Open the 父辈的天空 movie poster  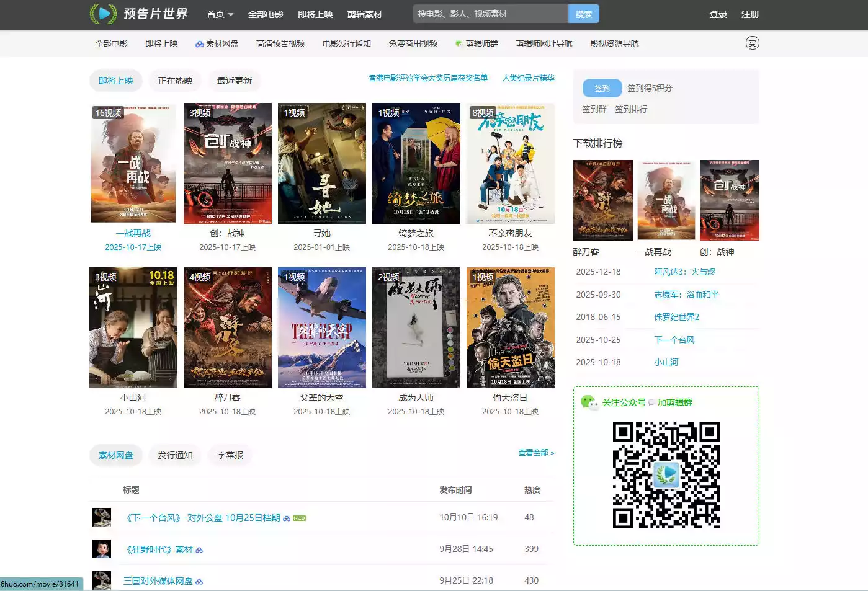[322, 327]
